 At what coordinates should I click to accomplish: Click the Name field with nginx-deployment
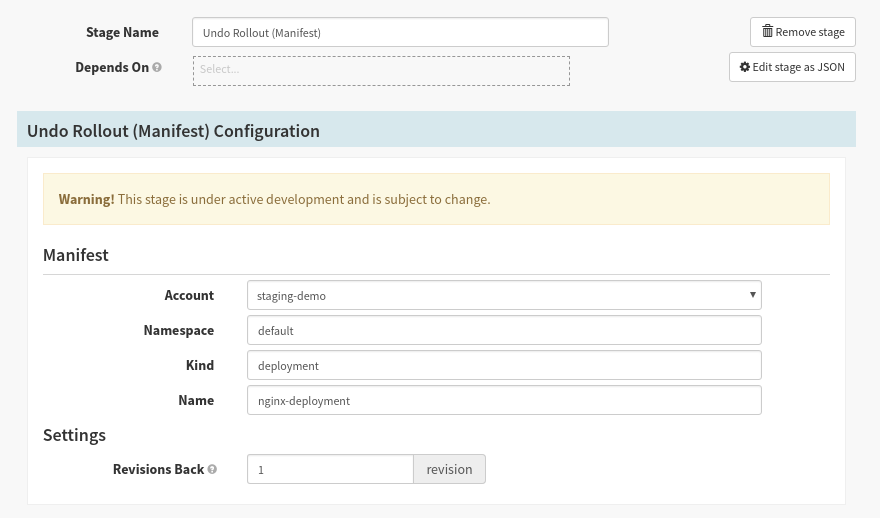[504, 400]
